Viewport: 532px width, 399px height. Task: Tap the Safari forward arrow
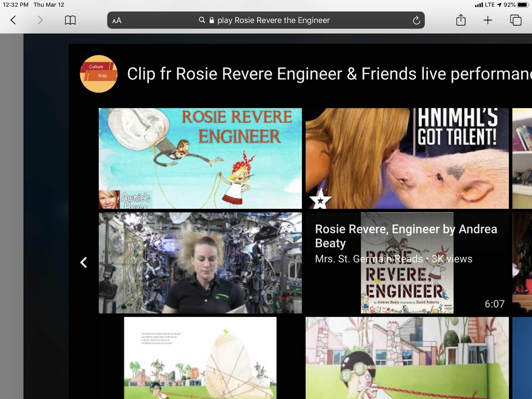40,20
